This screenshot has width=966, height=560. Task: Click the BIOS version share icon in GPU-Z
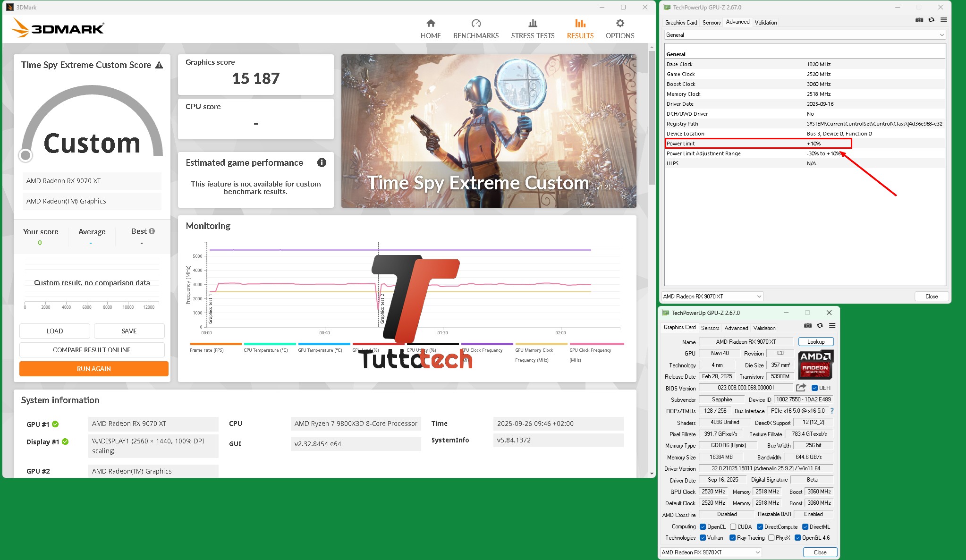(801, 388)
